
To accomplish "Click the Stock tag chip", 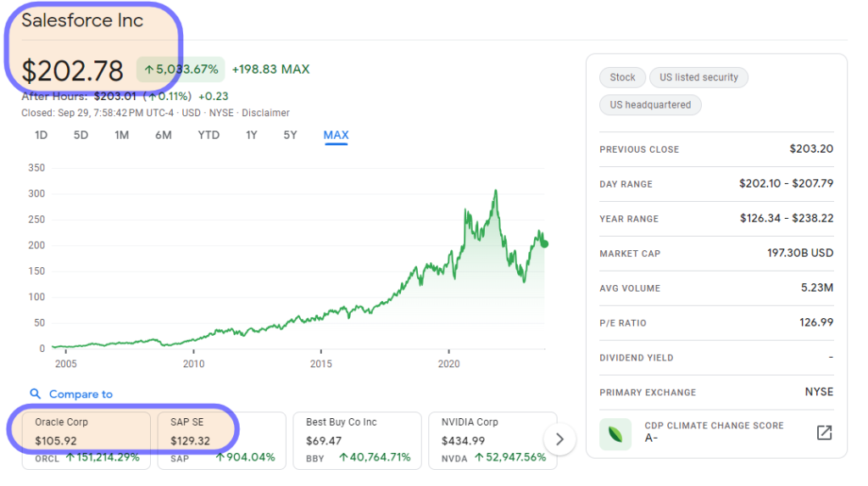I will 622,77.
